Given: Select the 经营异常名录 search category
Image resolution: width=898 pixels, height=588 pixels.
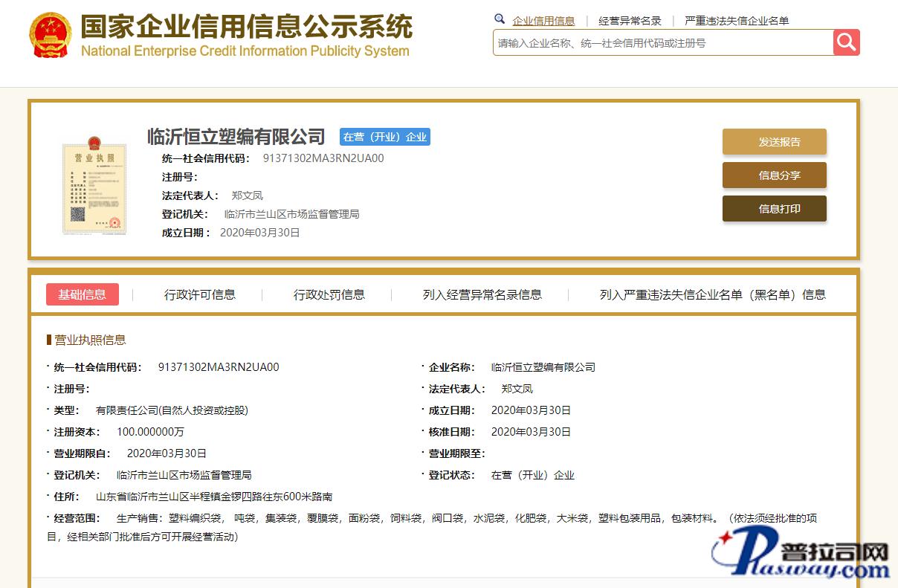Looking at the screenshot, I should tap(630, 21).
